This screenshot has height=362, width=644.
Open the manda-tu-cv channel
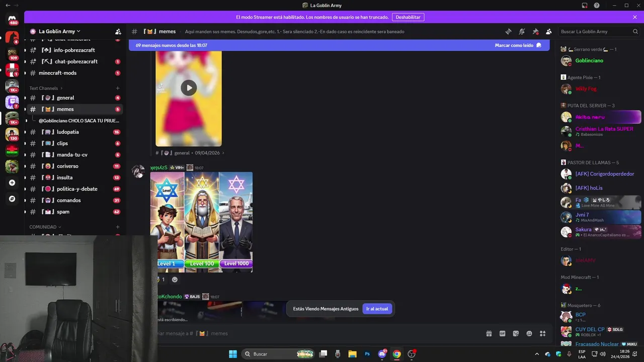tap(74, 155)
